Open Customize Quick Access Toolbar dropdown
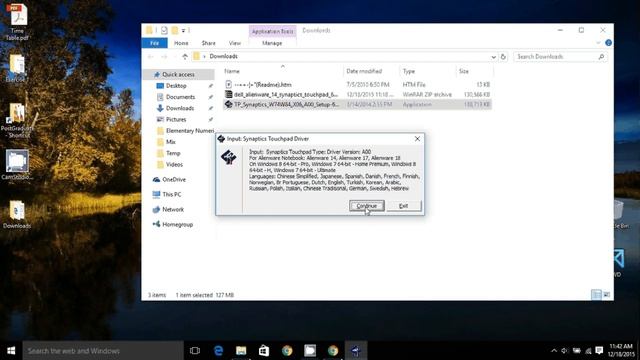Viewport: 640px width, 360px height. click(x=184, y=30)
